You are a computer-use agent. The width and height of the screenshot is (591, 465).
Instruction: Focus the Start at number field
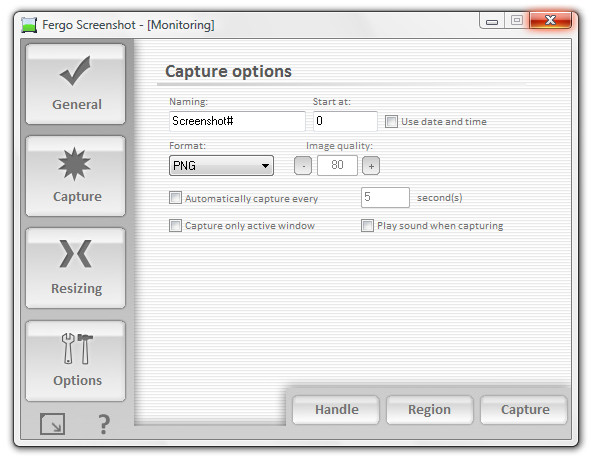coord(345,121)
